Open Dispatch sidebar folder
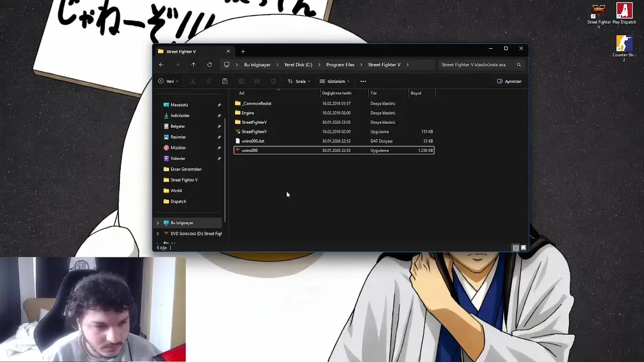 178,202
